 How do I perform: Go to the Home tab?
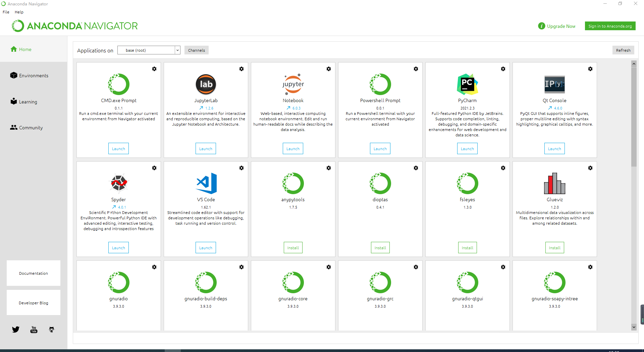pyautogui.click(x=34, y=49)
